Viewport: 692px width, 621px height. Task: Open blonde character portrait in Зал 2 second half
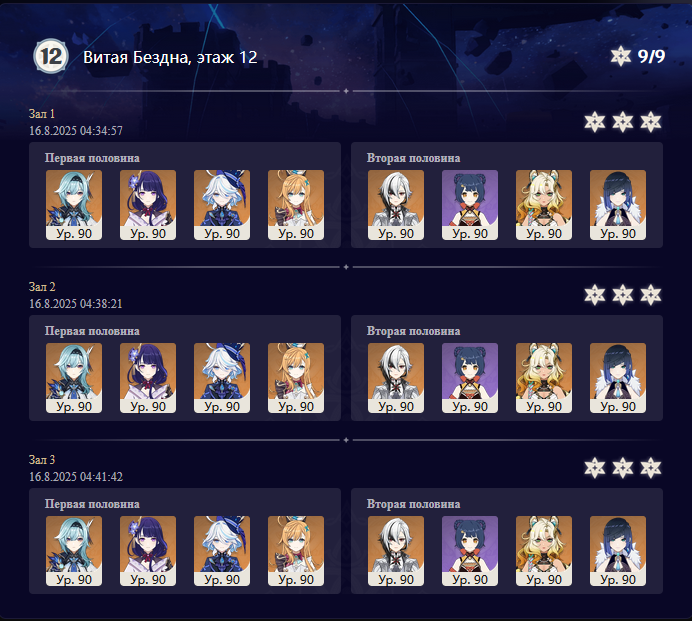click(x=544, y=378)
